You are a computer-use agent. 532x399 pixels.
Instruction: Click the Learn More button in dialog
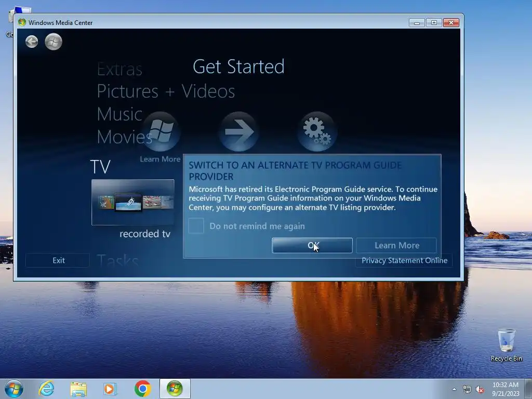(x=396, y=245)
